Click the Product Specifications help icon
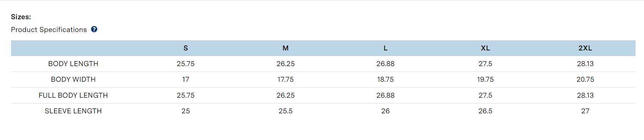Image resolution: width=644 pixels, height=140 pixels. pyautogui.click(x=94, y=29)
